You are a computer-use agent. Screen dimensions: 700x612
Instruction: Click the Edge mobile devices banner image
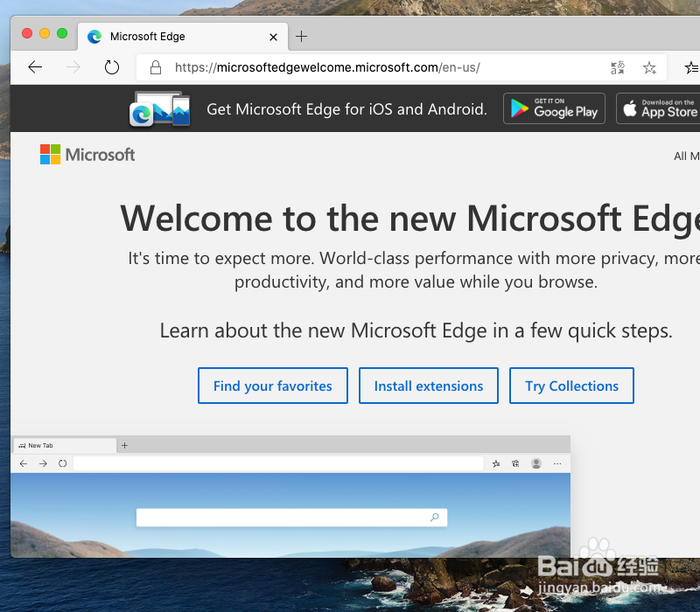pos(159,108)
